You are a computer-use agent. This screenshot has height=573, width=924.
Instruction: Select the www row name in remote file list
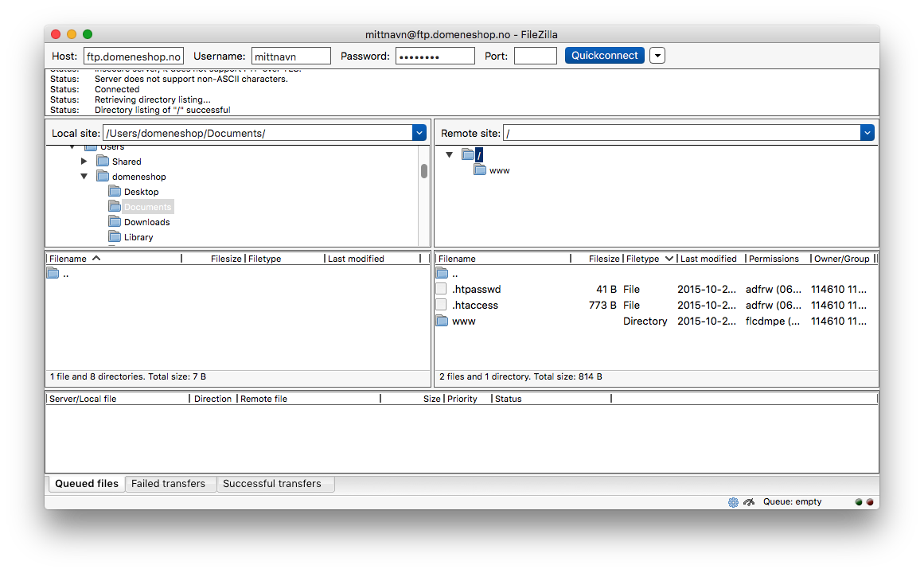pos(464,322)
